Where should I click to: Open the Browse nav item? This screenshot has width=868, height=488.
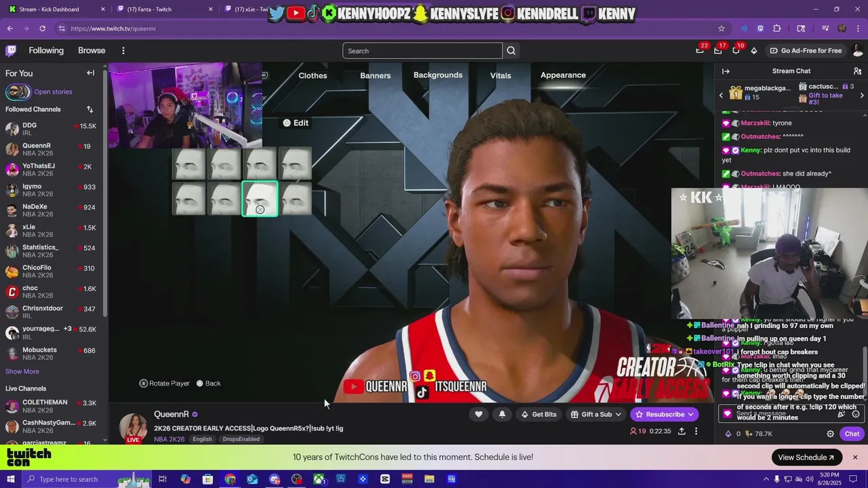coord(92,51)
